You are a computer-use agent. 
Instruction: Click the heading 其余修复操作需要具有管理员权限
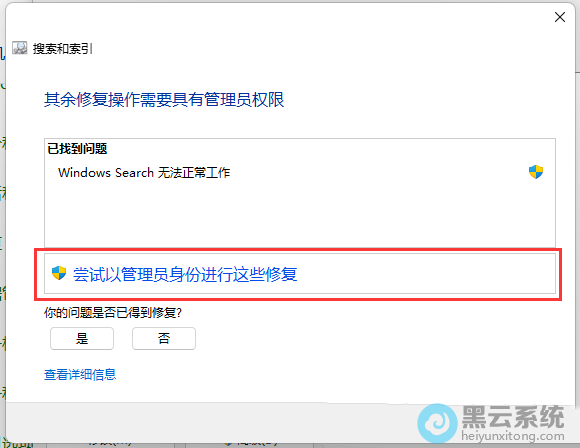pos(164,100)
